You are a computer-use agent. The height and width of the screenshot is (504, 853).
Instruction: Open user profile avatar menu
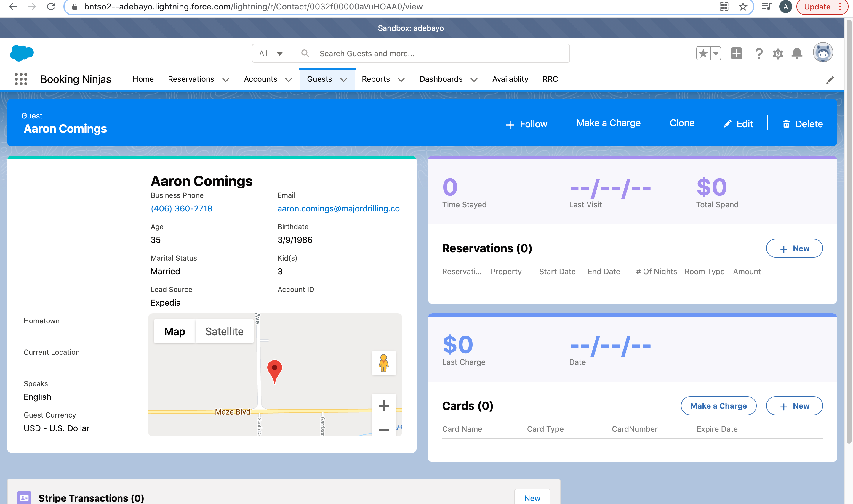pyautogui.click(x=823, y=53)
